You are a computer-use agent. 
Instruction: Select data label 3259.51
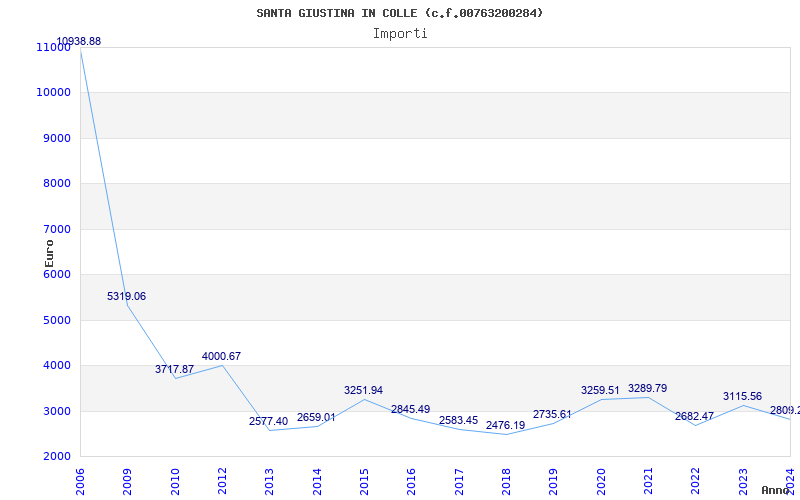600,390
